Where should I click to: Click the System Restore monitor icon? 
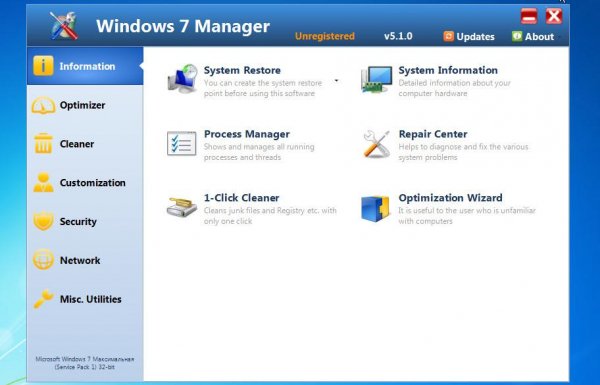coord(183,79)
